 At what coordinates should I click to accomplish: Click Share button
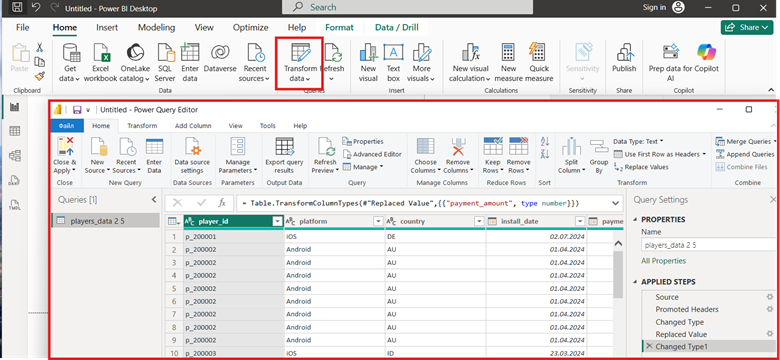coord(747,27)
